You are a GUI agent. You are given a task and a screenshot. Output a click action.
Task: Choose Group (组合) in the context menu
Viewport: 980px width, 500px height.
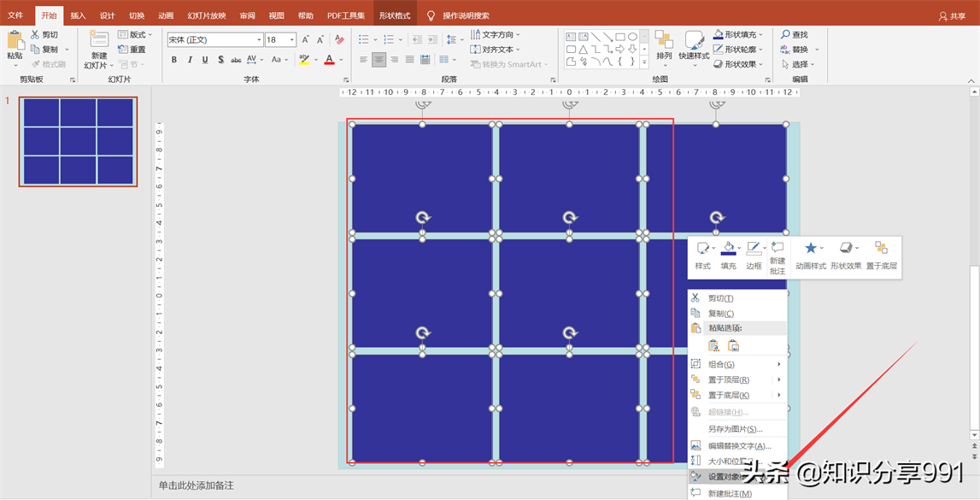[721, 364]
